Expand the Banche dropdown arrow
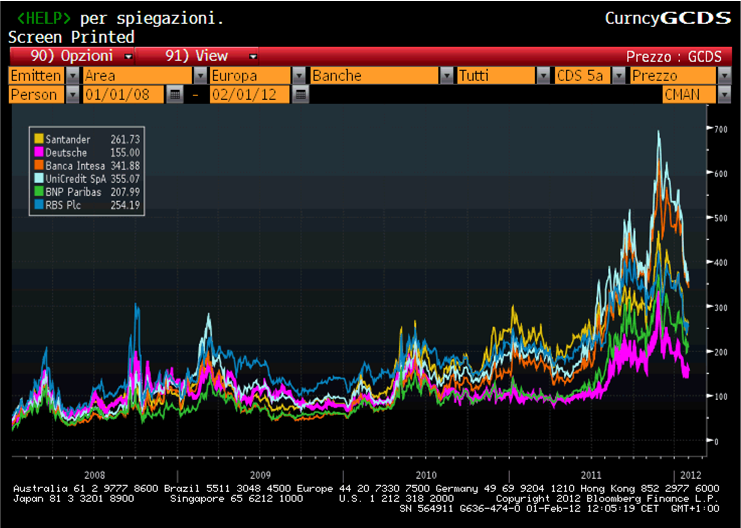741x528 pixels. pyautogui.click(x=447, y=76)
